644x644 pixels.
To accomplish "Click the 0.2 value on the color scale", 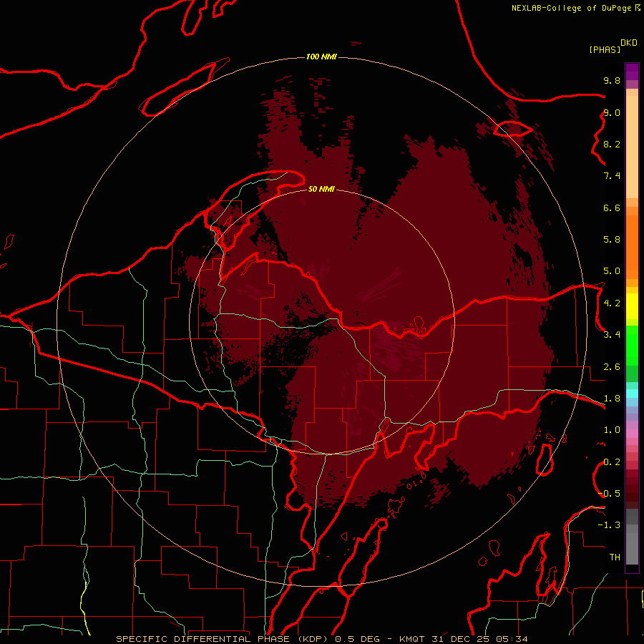I will coord(612,462).
